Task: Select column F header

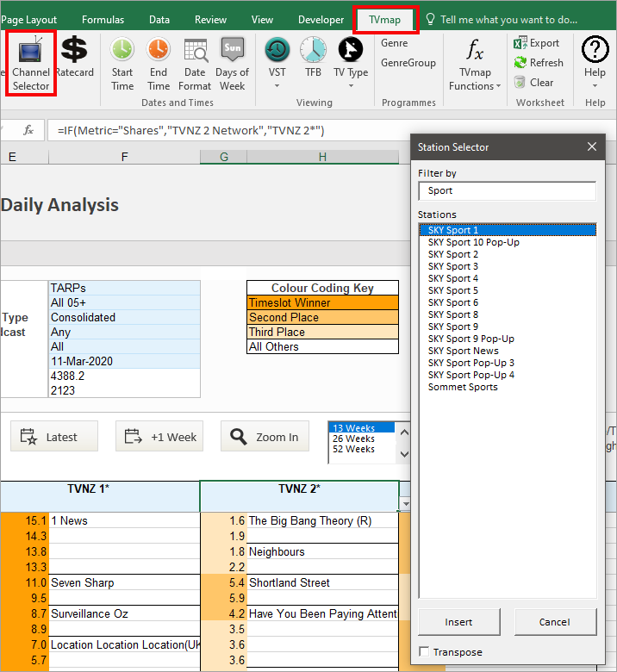Action: (x=124, y=157)
